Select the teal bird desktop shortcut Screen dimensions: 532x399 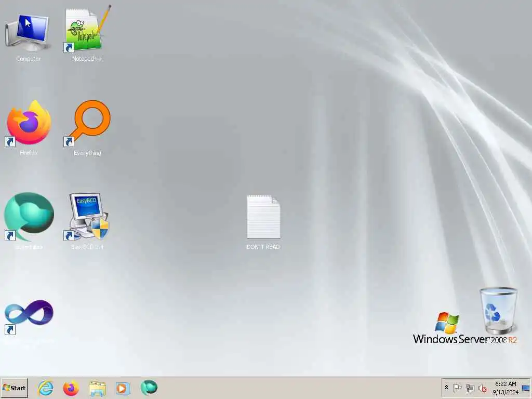(x=29, y=220)
